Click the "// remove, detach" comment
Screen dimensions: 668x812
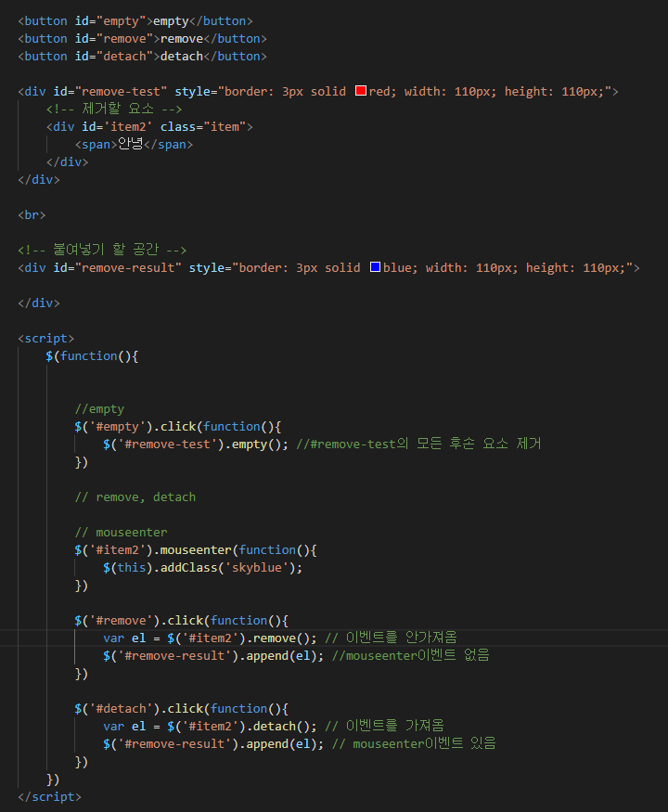pos(135,497)
